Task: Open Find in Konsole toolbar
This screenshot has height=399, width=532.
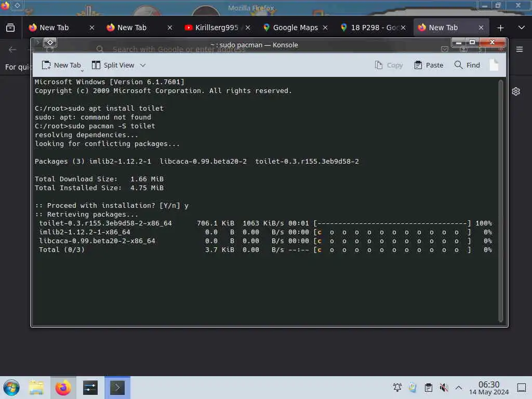Action: (x=467, y=65)
